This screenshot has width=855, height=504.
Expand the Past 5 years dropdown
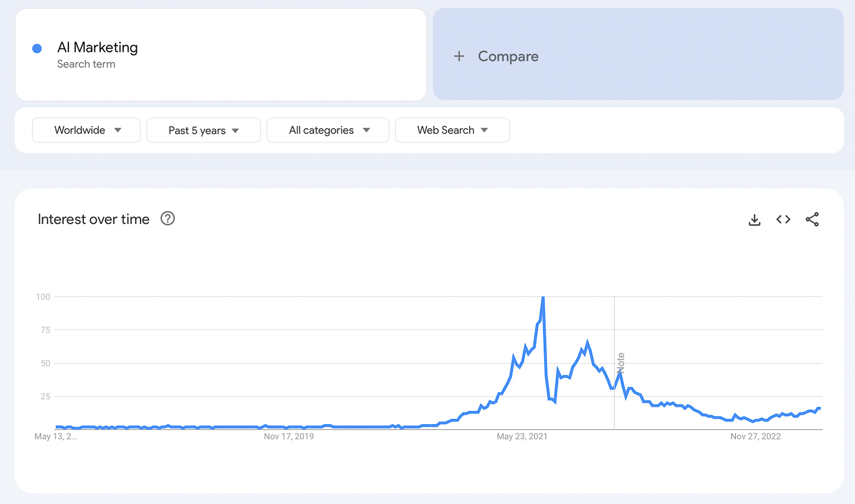(x=203, y=130)
